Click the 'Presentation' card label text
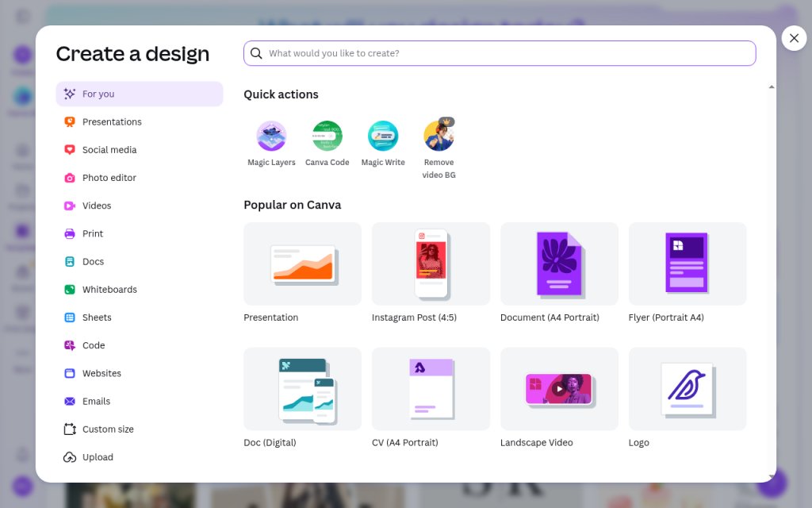 click(x=271, y=317)
